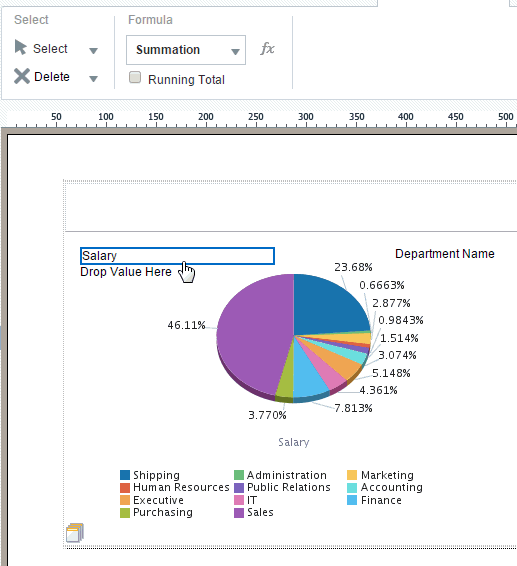This screenshot has width=517, height=566.
Task: Click the Marketing yellow legend swatch
Action: coord(352,475)
